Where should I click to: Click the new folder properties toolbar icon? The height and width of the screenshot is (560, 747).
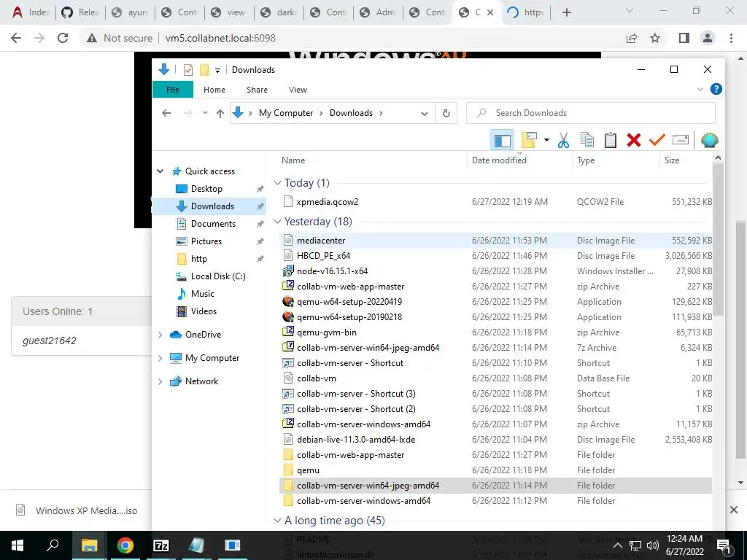(x=529, y=140)
